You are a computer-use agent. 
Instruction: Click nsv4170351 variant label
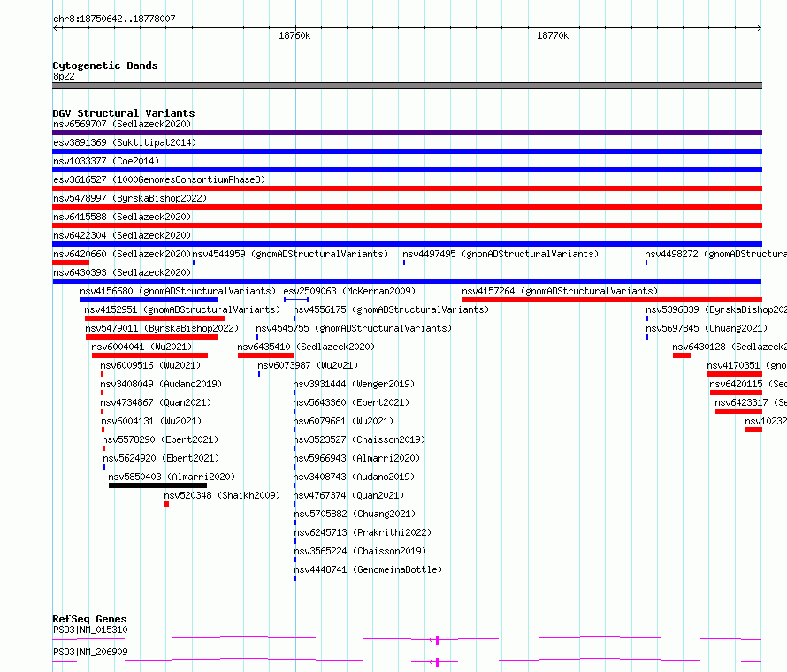pos(747,365)
